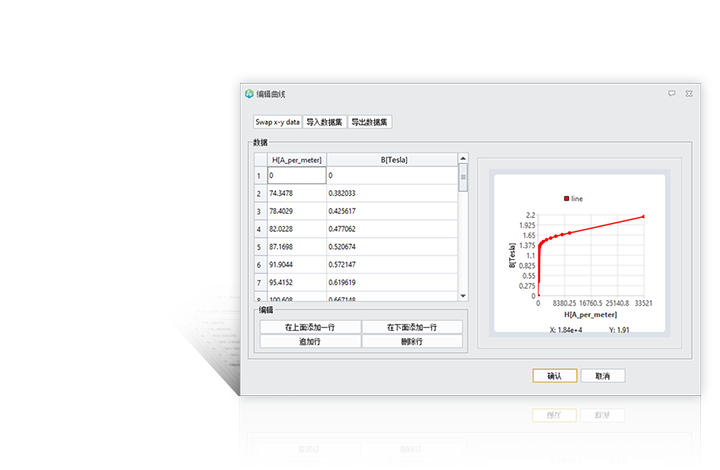Viewport: 720px width, 470px height.
Task: Close the 编辑曲线 dialog window
Action: (689, 93)
